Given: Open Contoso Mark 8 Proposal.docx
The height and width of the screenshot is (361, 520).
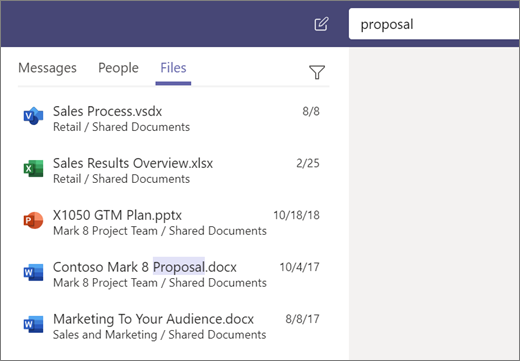Looking at the screenshot, I should 145,267.
